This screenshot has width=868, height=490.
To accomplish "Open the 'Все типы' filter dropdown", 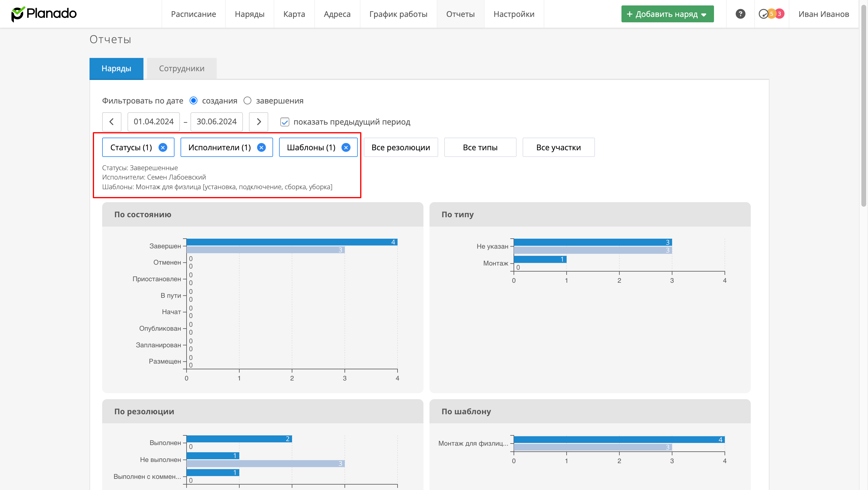I will tap(480, 147).
